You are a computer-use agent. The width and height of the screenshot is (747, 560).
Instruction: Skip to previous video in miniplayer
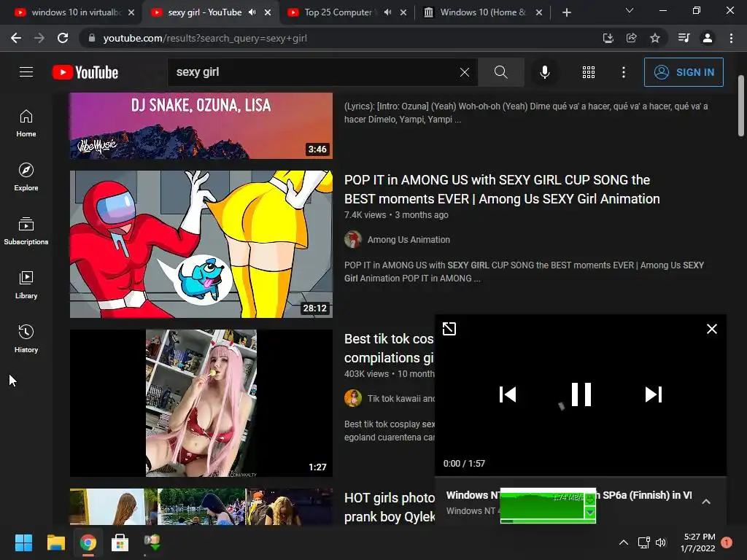tap(508, 394)
